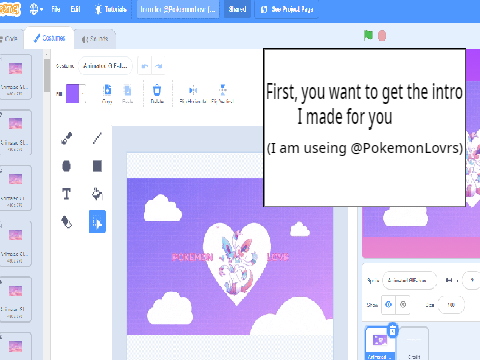
Task: Click See Project Page button
Action: coord(287,9)
